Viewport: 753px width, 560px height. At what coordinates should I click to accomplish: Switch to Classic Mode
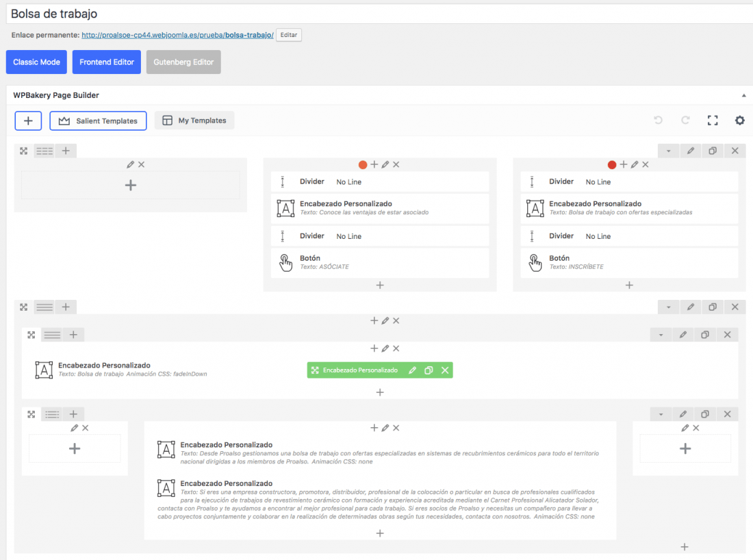click(x=36, y=62)
